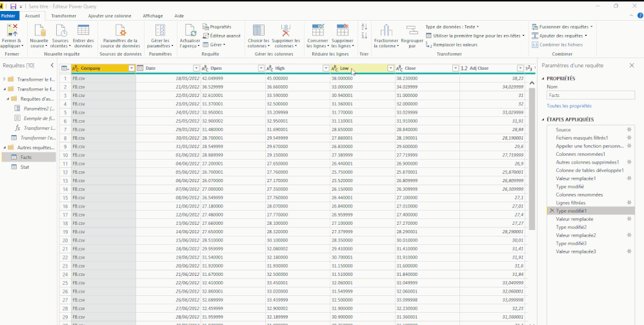Viewport: 644px width, 325px height.
Task: Sort descending with the Z-A icon
Action: coord(364,36)
